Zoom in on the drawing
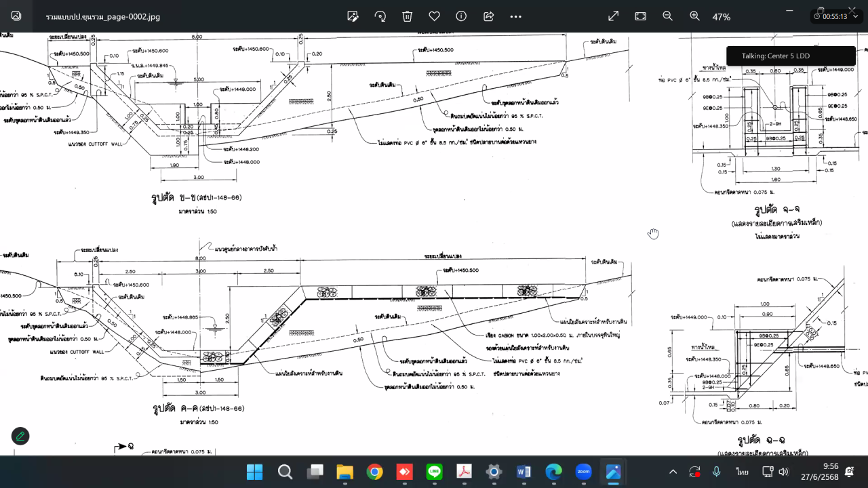868x488 pixels. coord(694,16)
